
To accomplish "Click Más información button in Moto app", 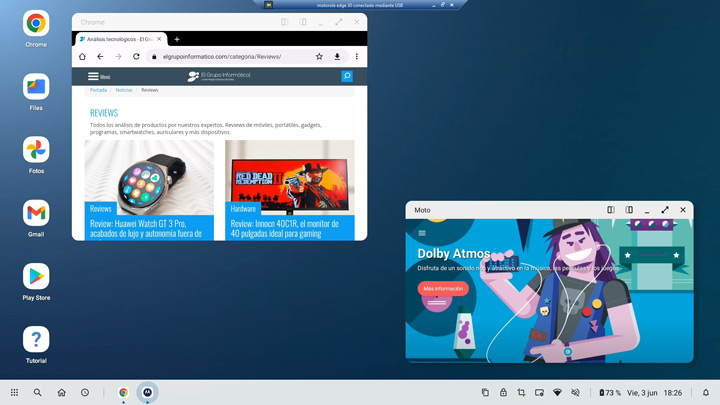I will tap(443, 288).
